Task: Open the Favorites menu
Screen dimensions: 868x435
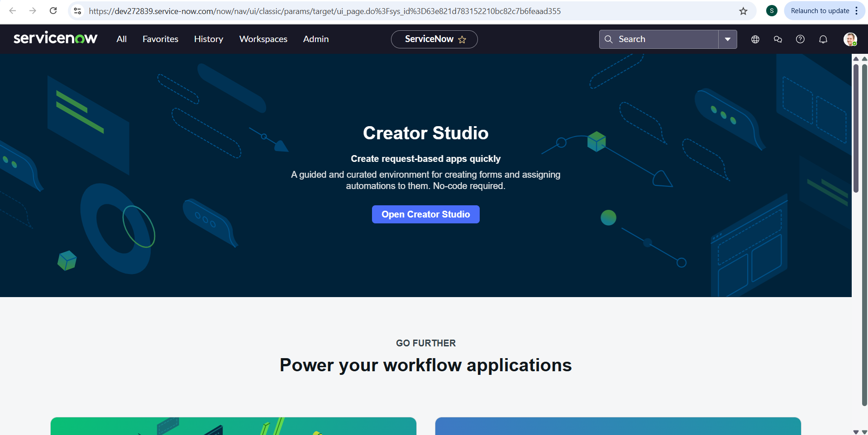Action: click(x=160, y=39)
